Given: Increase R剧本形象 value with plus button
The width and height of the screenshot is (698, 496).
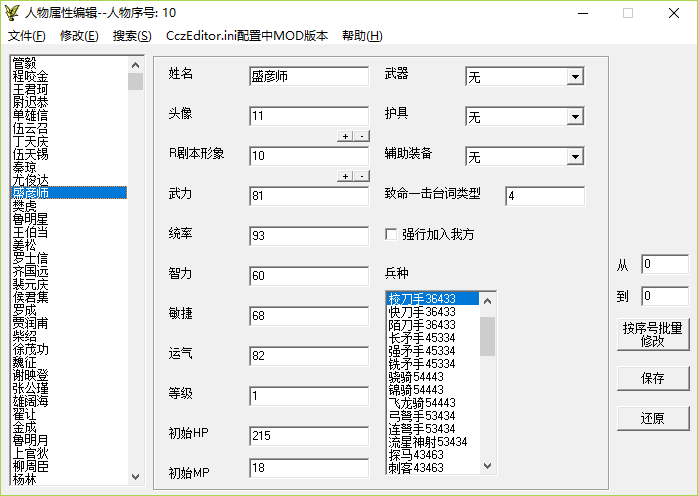Looking at the screenshot, I should 345,176.
